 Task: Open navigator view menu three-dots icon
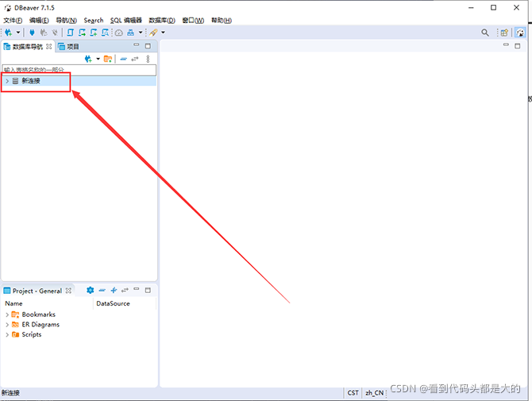coord(148,59)
